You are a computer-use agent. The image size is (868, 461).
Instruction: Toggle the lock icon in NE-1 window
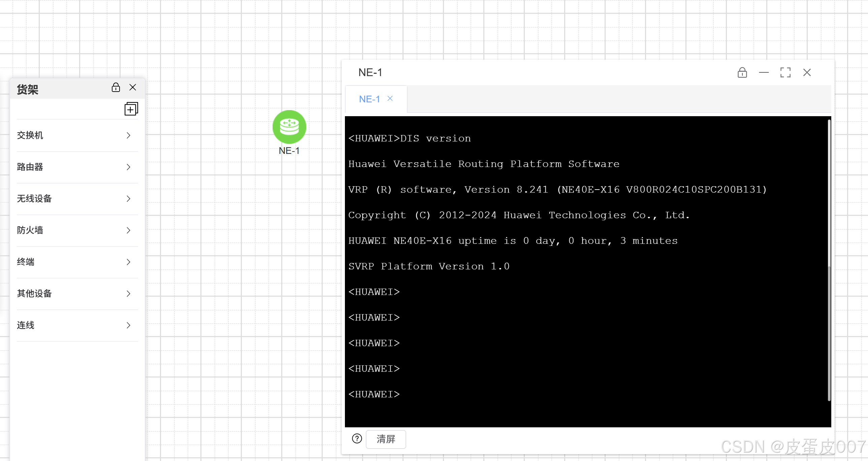(x=742, y=72)
